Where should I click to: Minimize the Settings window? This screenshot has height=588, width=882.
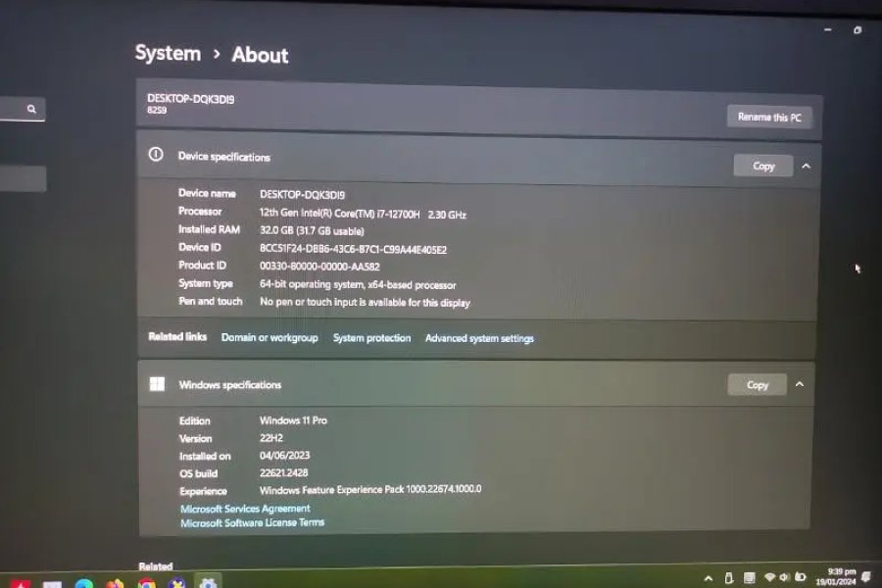click(x=827, y=29)
